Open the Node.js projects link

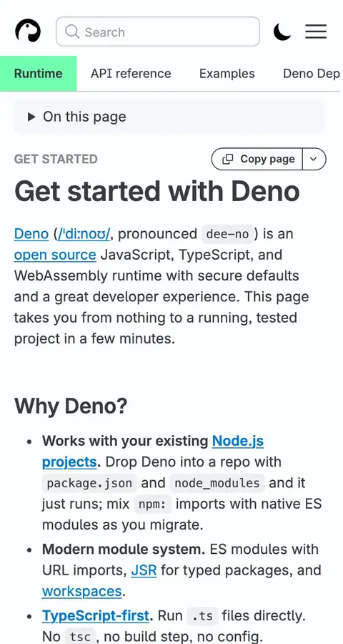[x=153, y=452]
